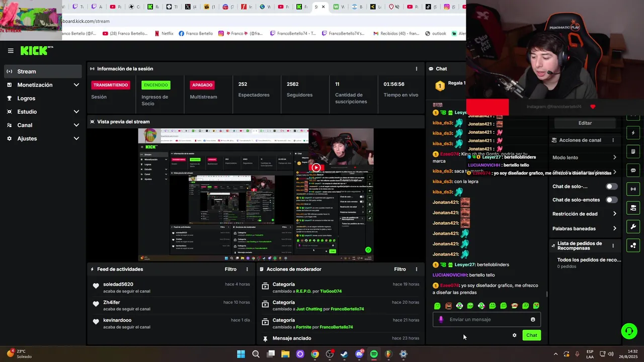
Task: Close the active browser tab
Action: point(323,7)
